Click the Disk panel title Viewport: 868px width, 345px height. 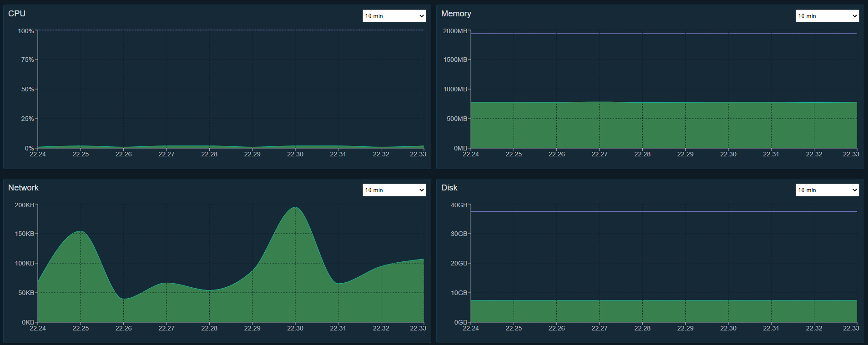pos(449,188)
